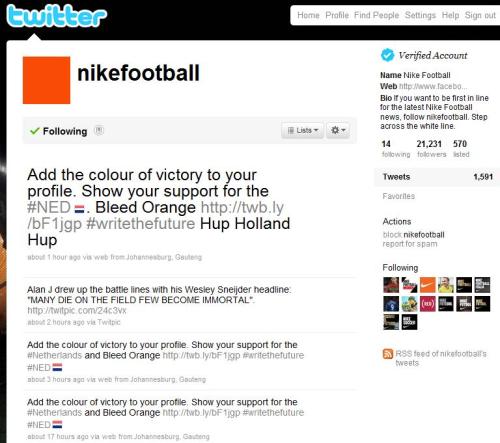
Task: Go to Home in the top navigation
Action: point(308,15)
